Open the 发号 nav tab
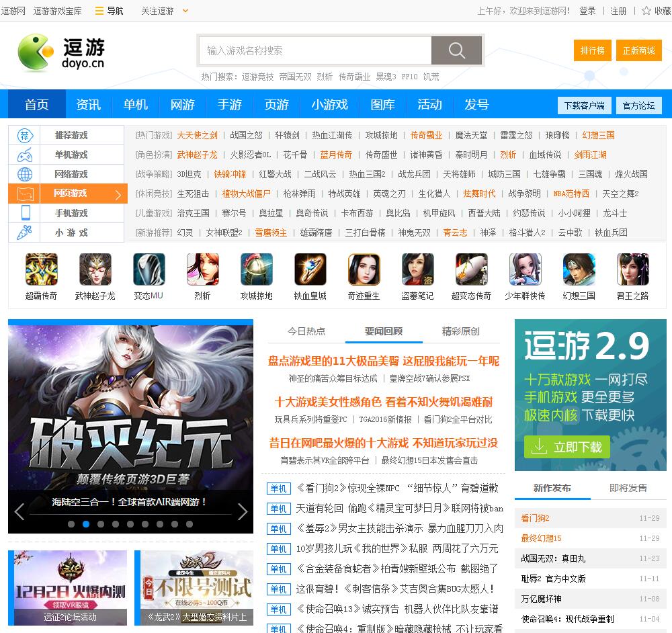This screenshot has height=633, width=672. click(x=477, y=104)
